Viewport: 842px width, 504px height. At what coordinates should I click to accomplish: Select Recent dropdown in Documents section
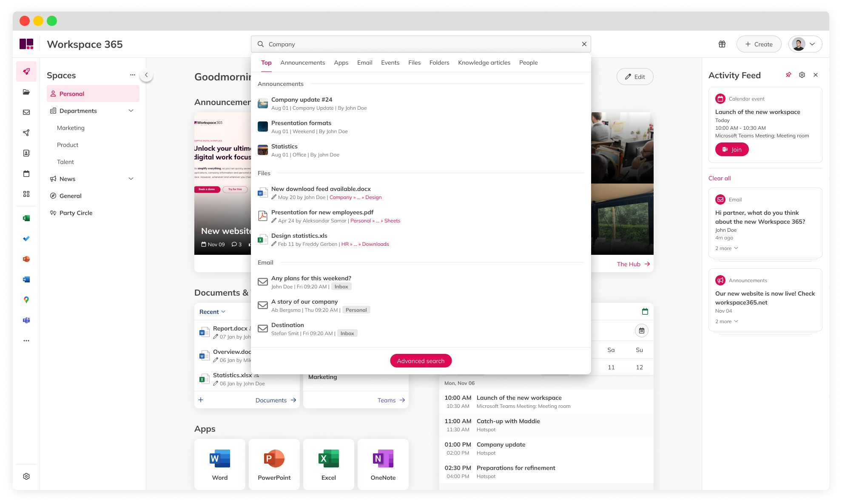(213, 311)
